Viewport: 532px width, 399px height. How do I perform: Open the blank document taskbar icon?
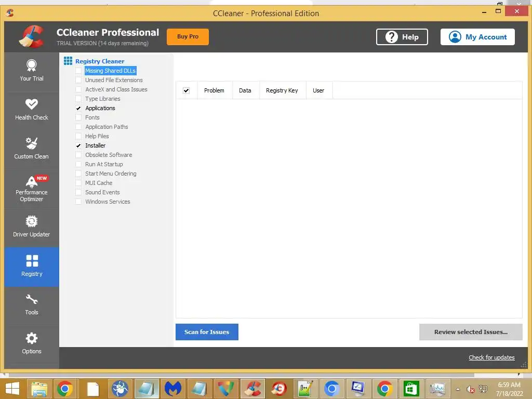92,389
